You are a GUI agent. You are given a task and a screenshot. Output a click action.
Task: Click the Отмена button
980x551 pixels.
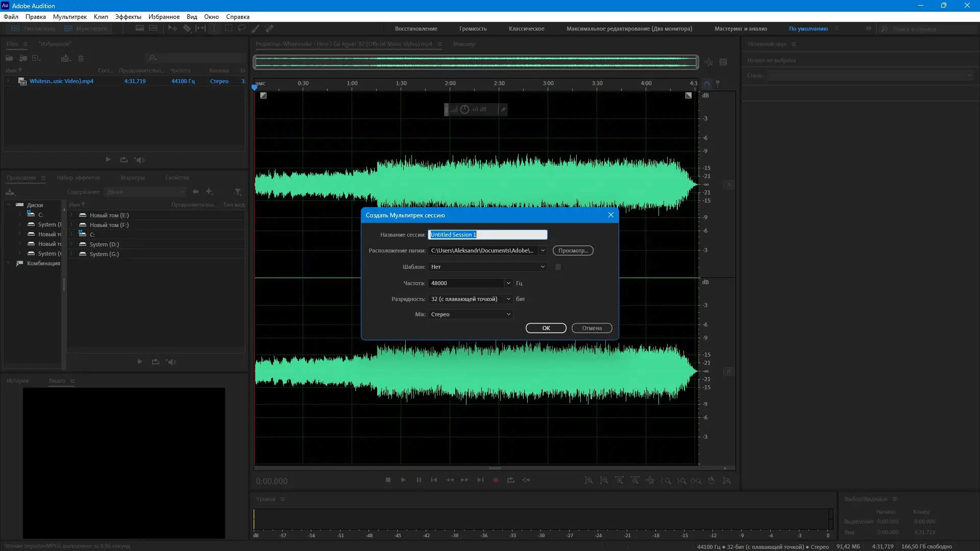pos(592,328)
